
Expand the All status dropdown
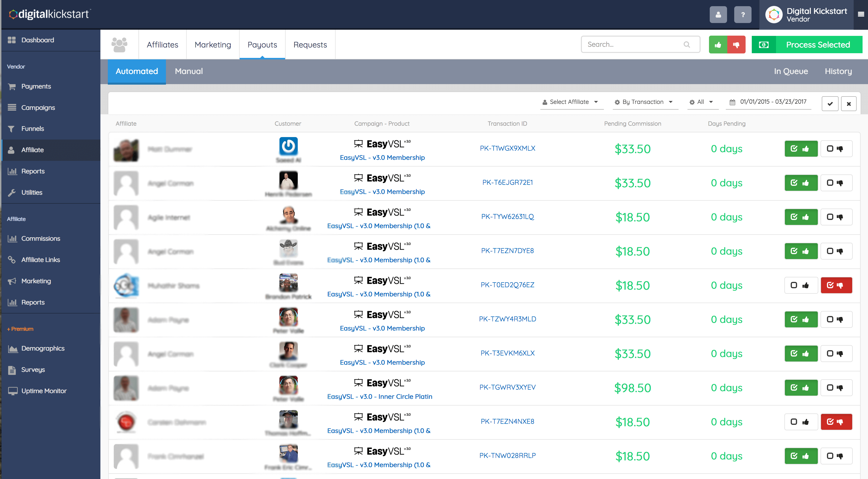click(703, 102)
